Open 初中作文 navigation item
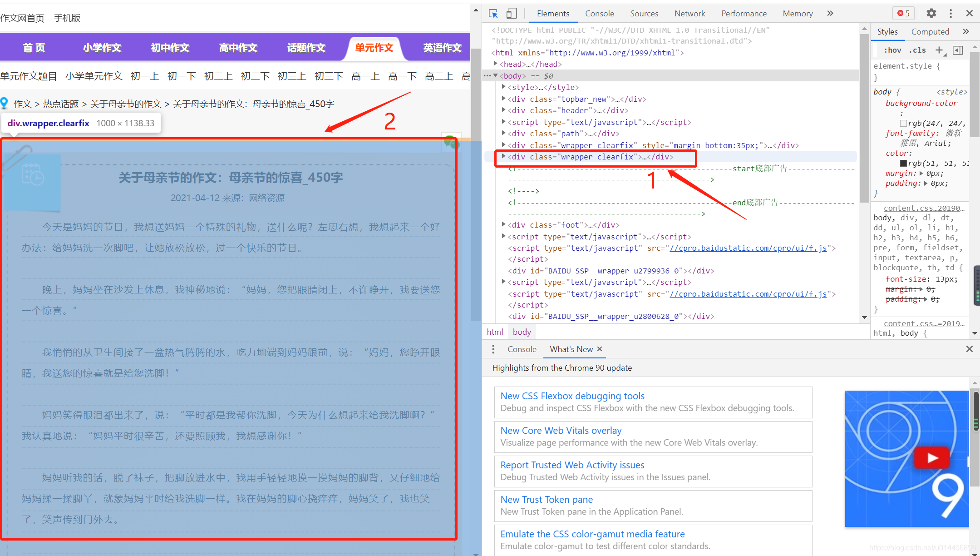The width and height of the screenshot is (980, 556). pos(170,47)
